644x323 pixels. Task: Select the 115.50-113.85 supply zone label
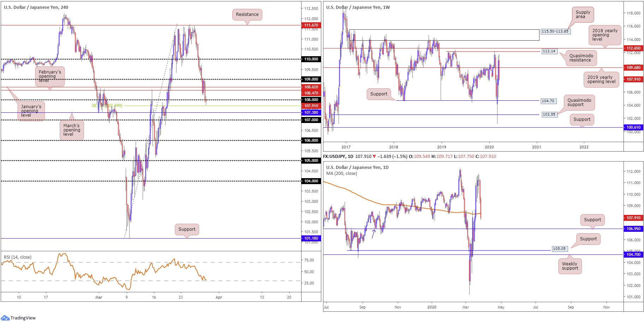point(555,31)
